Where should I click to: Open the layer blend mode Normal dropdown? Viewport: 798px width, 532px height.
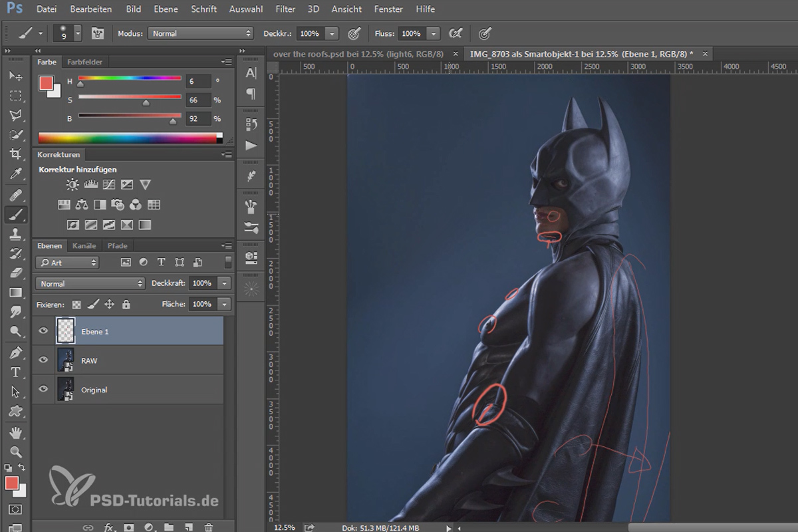point(90,283)
